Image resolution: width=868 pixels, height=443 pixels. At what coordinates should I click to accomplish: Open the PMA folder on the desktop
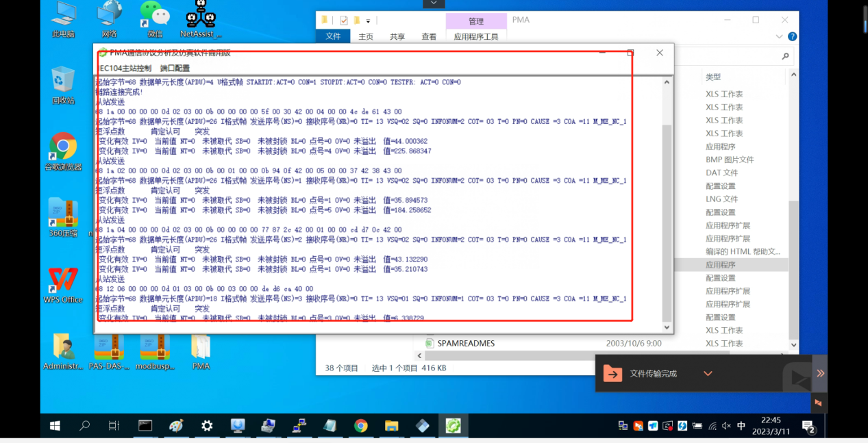pos(201,351)
